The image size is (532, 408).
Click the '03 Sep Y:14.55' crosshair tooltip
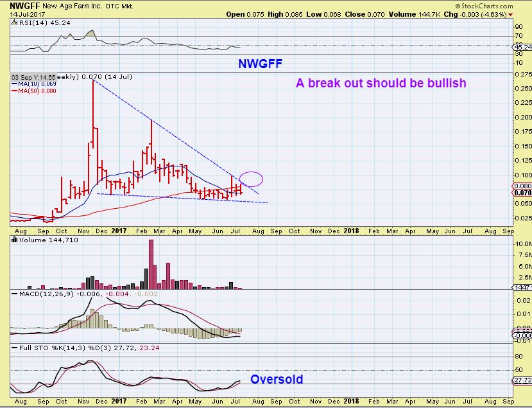pyautogui.click(x=33, y=77)
